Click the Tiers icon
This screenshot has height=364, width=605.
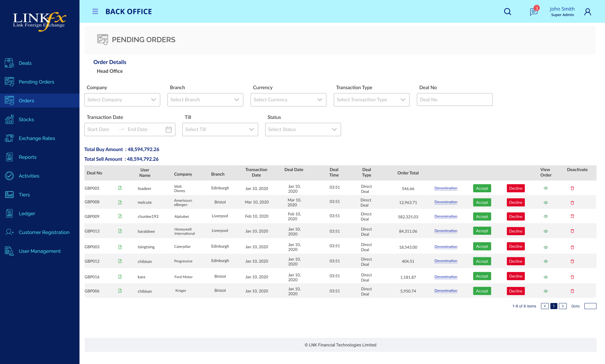click(x=9, y=195)
